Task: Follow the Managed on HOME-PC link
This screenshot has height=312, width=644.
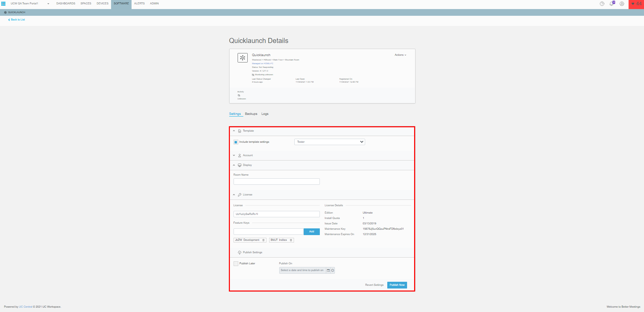Action: 262,63
